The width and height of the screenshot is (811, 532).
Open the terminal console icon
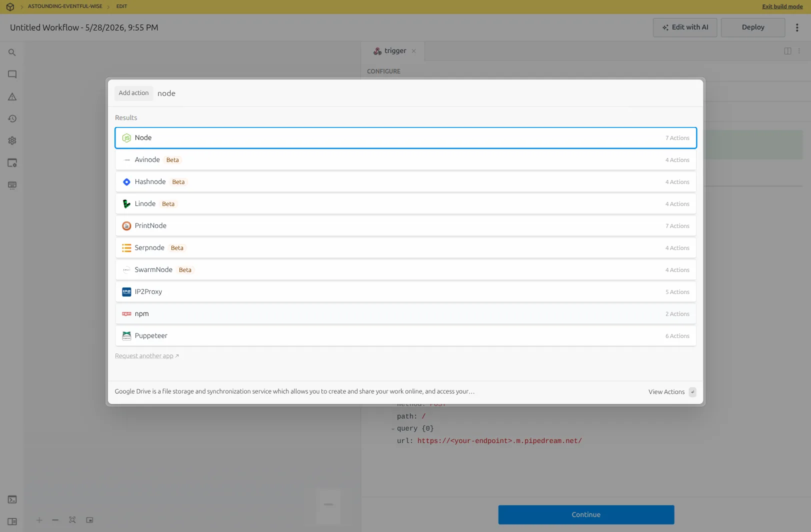tap(12, 499)
